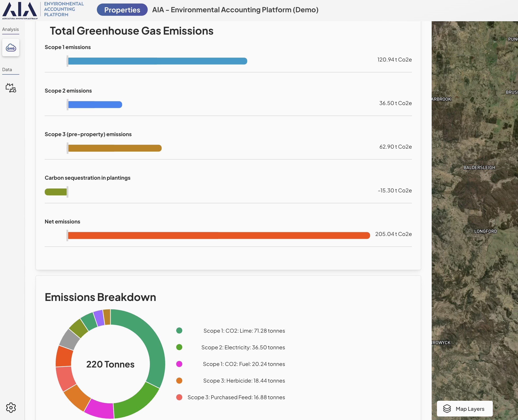Click the blue Scope 1 emissions bar
The width and height of the screenshot is (518, 420).
tap(157, 61)
